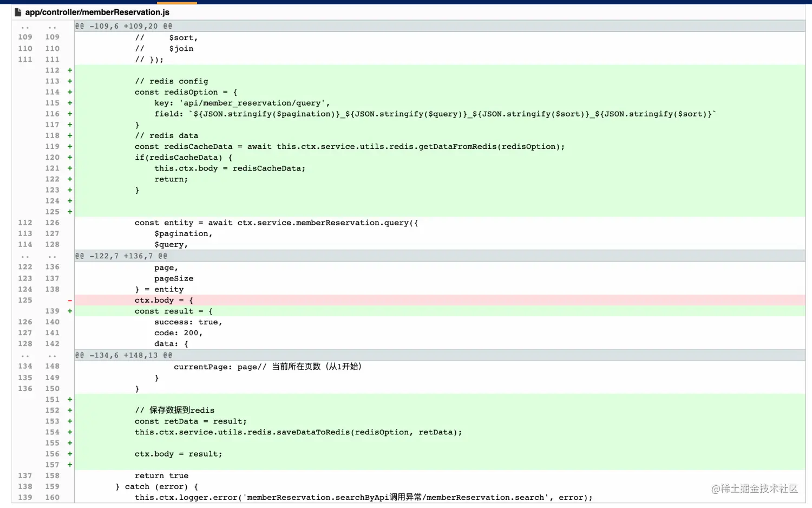Click the plus marker on added line 139
This screenshot has height=508, width=812.
70,311
